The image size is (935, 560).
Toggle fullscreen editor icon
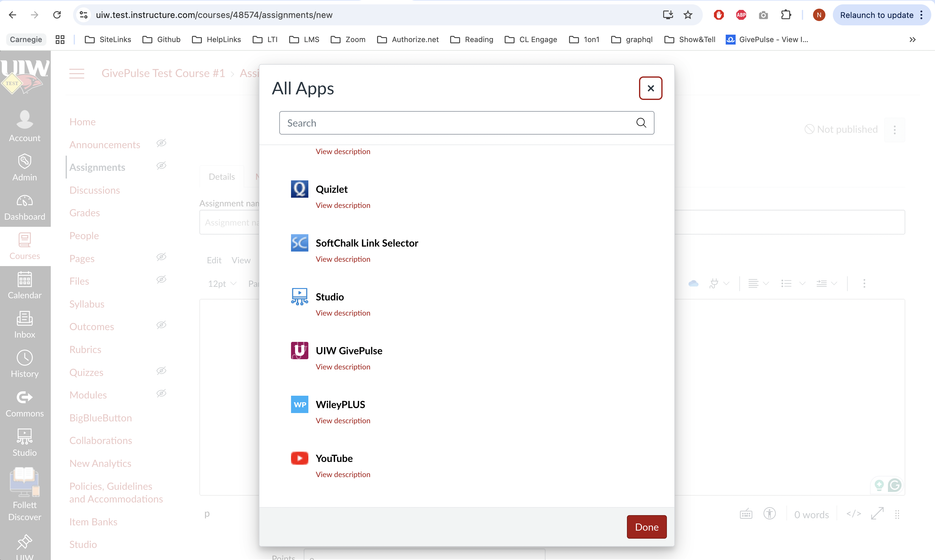click(877, 514)
